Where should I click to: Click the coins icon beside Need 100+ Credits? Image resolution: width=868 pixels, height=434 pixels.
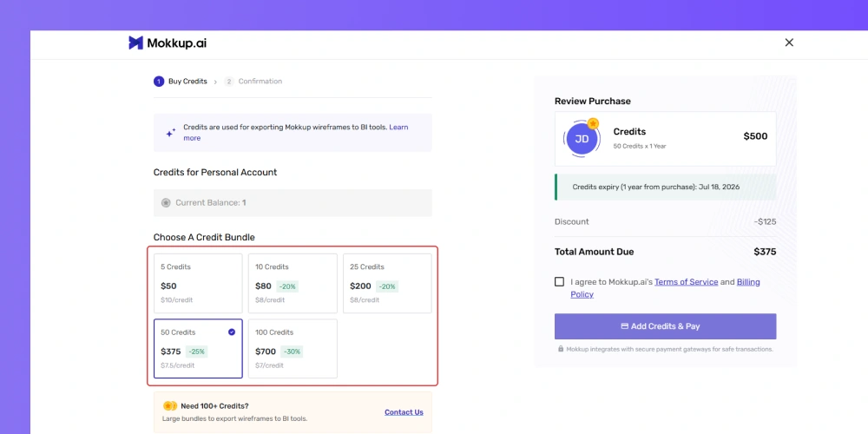(x=170, y=405)
